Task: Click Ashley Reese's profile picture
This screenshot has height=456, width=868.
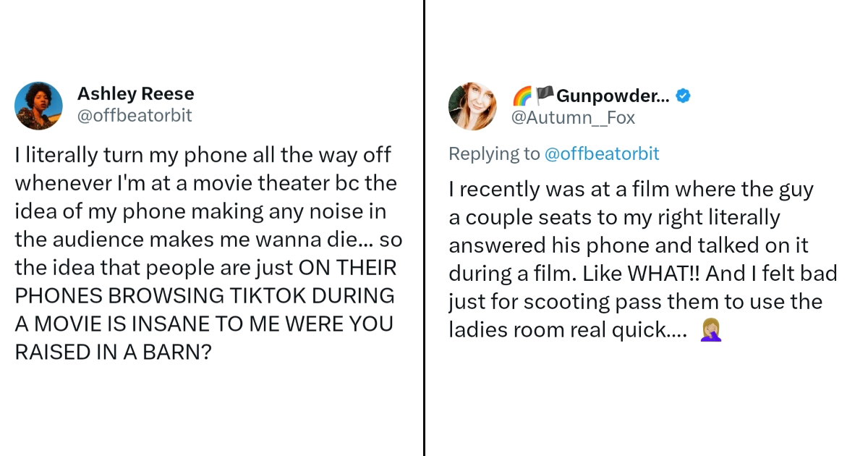Action: pos(38,106)
